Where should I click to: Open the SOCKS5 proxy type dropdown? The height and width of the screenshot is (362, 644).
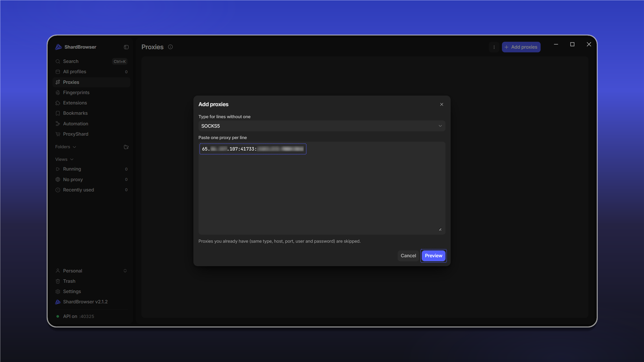[322, 126]
